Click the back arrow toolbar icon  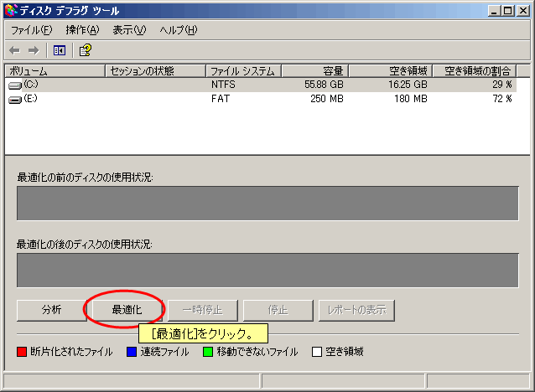pyautogui.click(x=14, y=51)
